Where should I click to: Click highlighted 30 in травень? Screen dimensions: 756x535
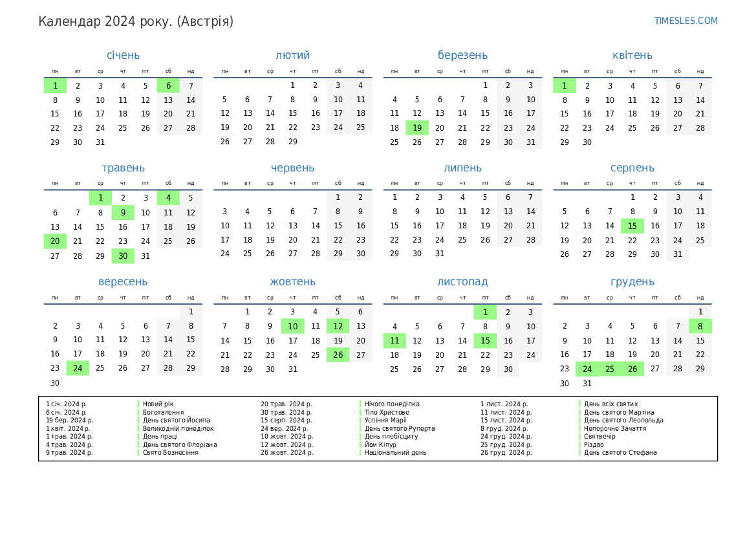pyautogui.click(x=123, y=256)
